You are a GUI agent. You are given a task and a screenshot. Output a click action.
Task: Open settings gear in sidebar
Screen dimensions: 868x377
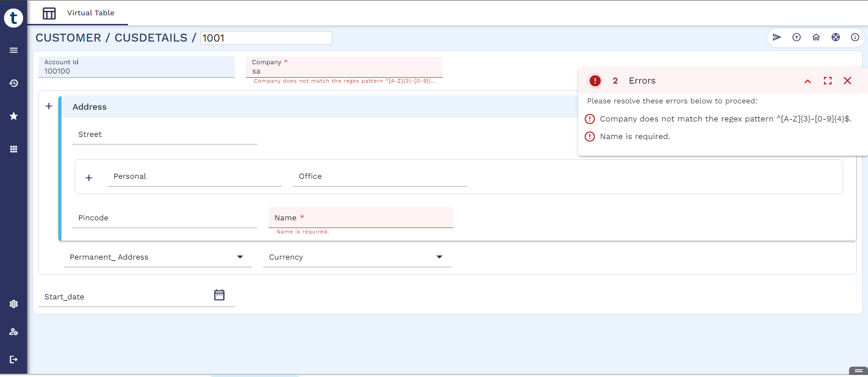(x=14, y=304)
